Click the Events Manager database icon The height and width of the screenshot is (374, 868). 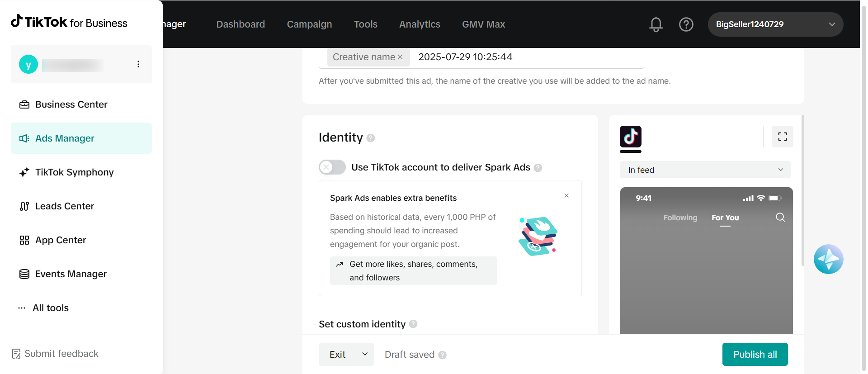[24, 274]
